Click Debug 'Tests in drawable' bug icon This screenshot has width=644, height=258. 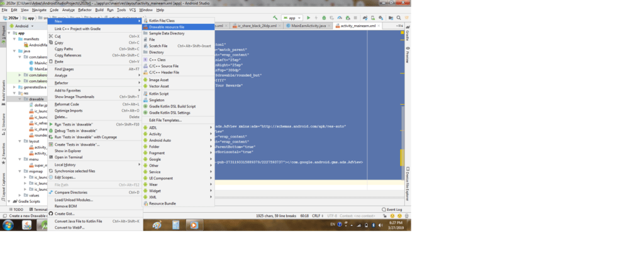pos(51,131)
